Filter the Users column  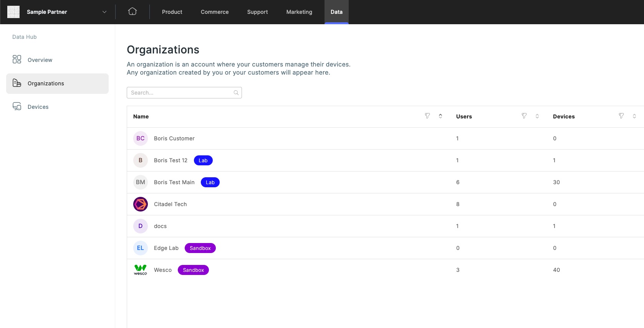click(x=524, y=116)
